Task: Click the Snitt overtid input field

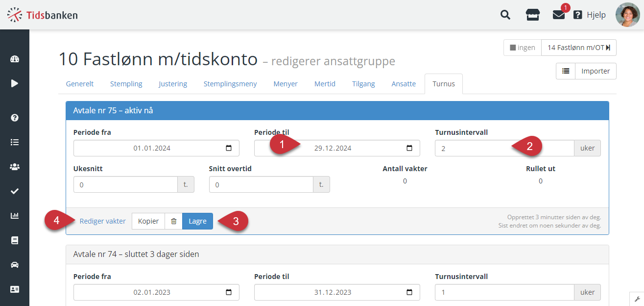Action: pos(261,184)
